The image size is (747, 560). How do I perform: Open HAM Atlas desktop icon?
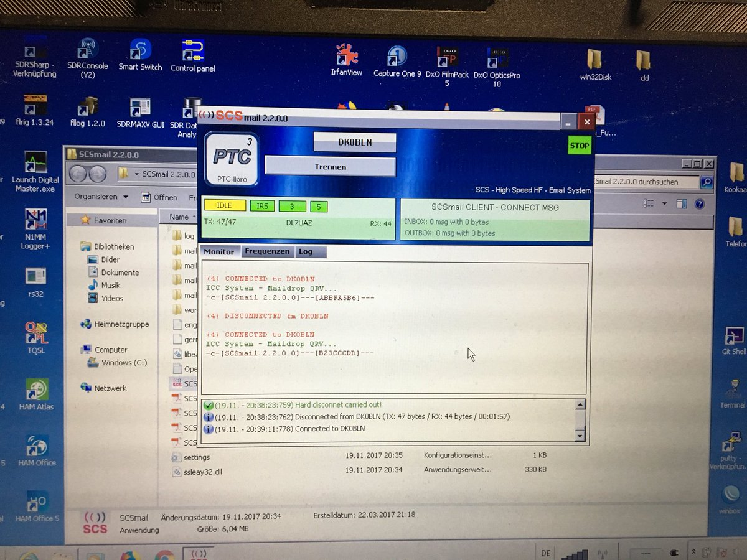[36, 394]
